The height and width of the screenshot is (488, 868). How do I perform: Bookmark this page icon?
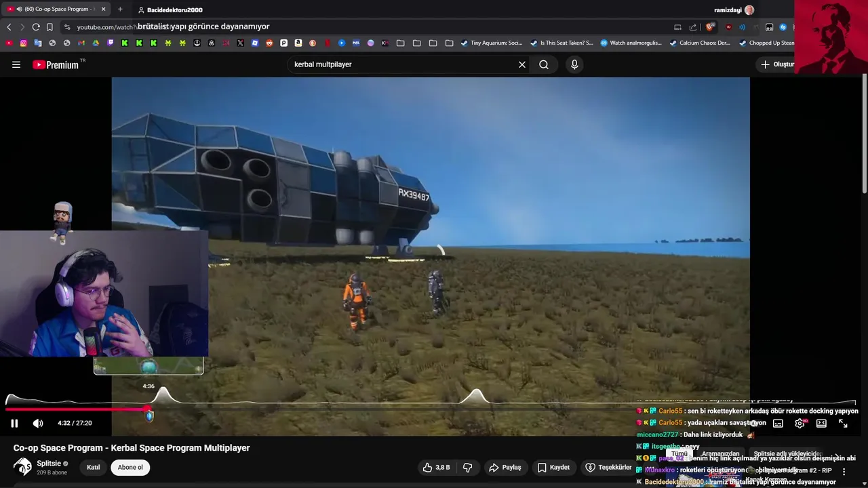[x=50, y=27]
